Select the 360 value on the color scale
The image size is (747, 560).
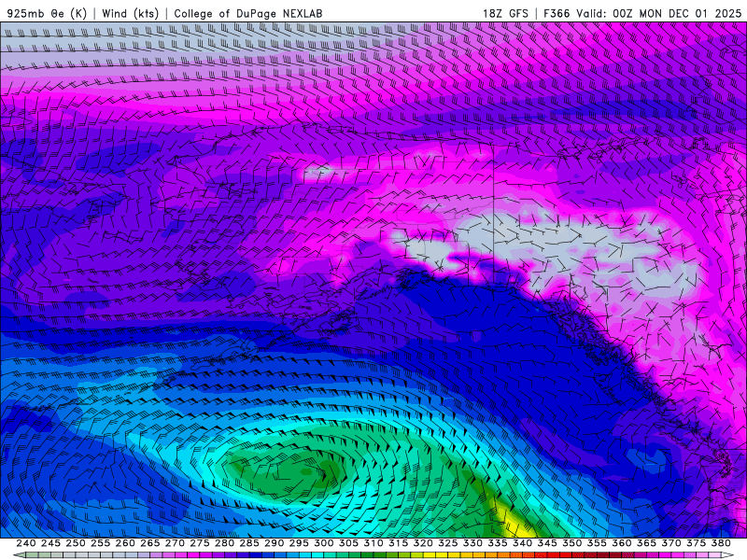[x=622, y=543]
